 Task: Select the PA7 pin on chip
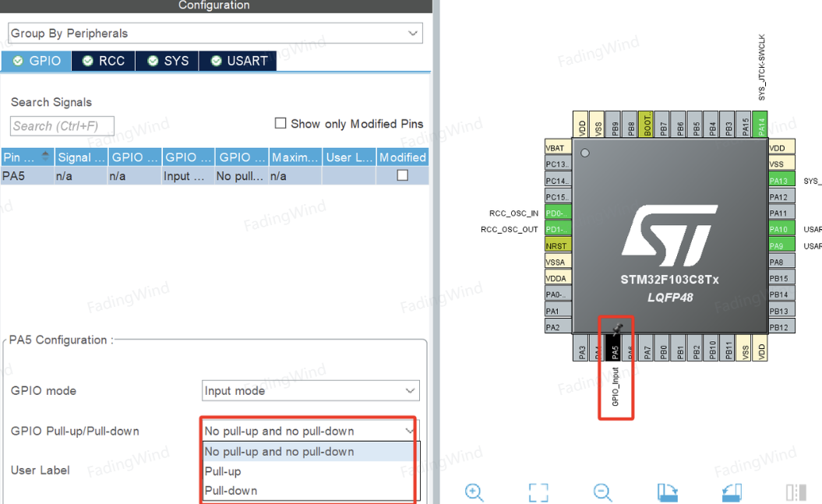tap(647, 347)
